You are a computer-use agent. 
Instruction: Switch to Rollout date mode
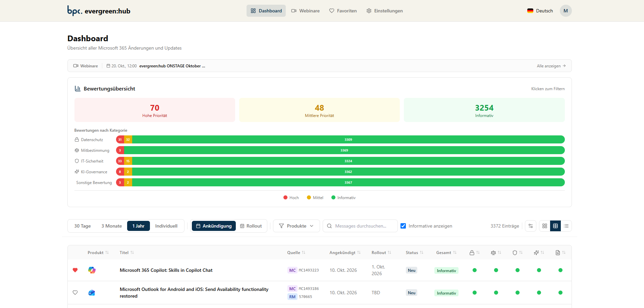click(x=251, y=226)
